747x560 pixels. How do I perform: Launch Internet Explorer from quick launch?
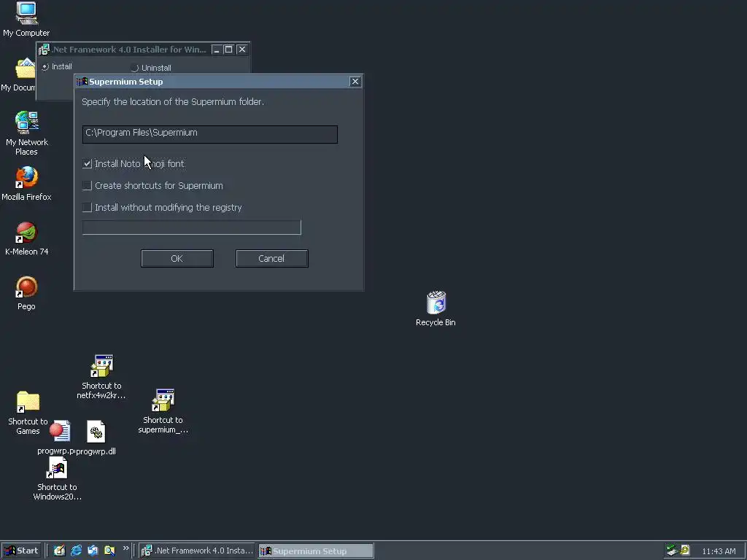[76, 551]
